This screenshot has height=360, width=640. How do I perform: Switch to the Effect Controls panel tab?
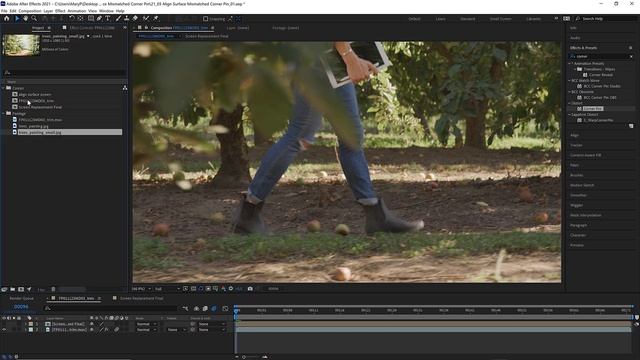pos(92,28)
